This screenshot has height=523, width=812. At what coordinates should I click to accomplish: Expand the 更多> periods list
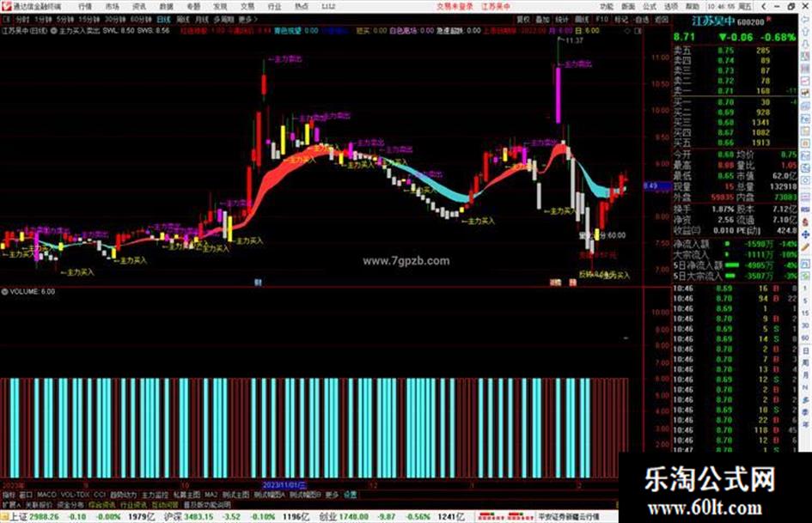pyautogui.click(x=247, y=19)
